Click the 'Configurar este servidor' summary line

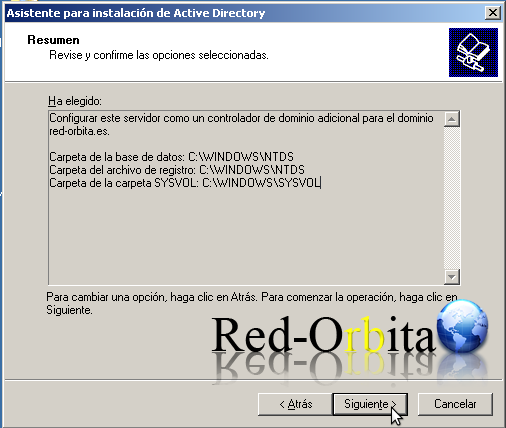pyautogui.click(x=241, y=118)
